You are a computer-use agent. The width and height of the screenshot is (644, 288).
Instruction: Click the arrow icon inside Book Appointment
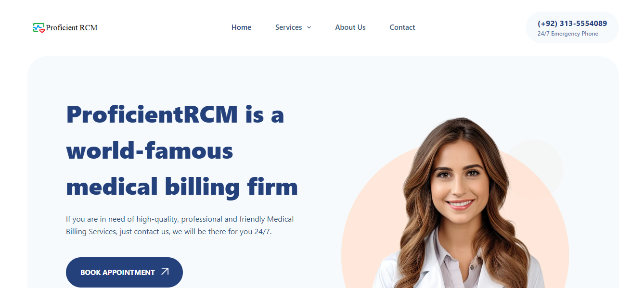(165, 272)
